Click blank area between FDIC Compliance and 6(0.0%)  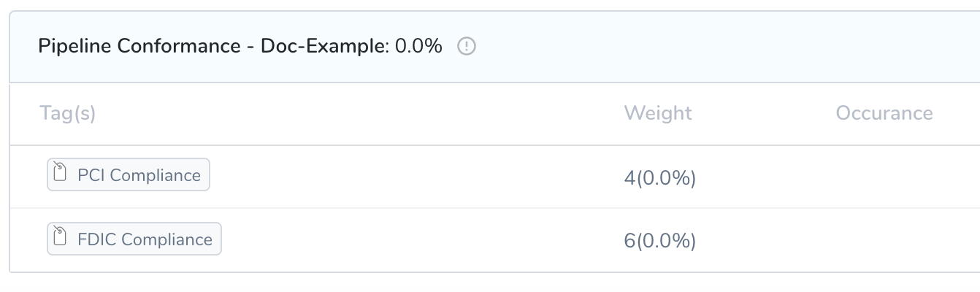(x=422, y=240)
